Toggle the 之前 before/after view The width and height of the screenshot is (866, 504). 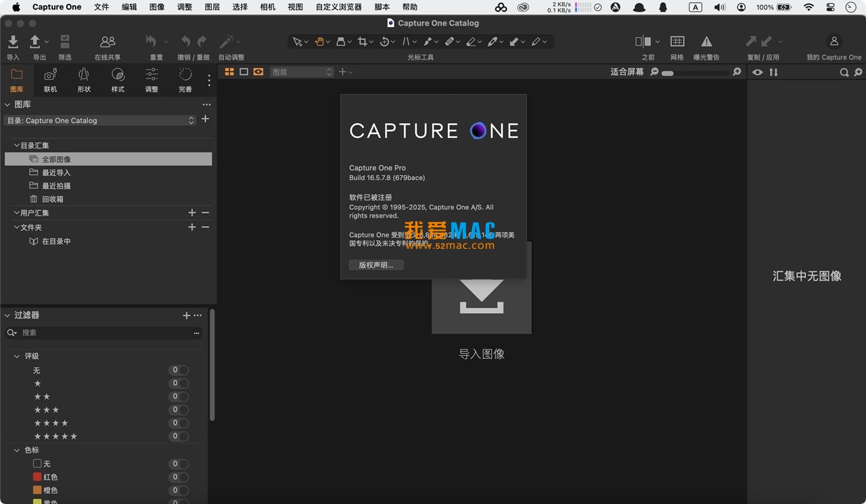pos(643,42)
